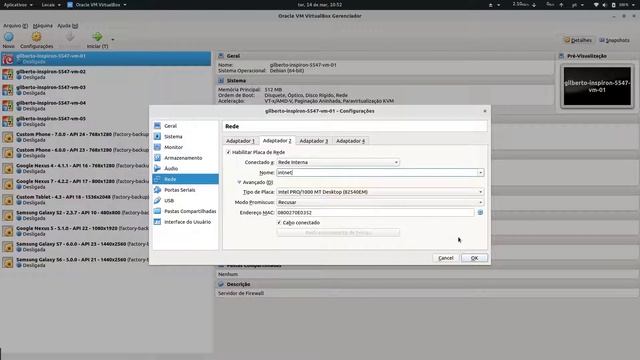Generate a new random MAC address

(480, 212)
